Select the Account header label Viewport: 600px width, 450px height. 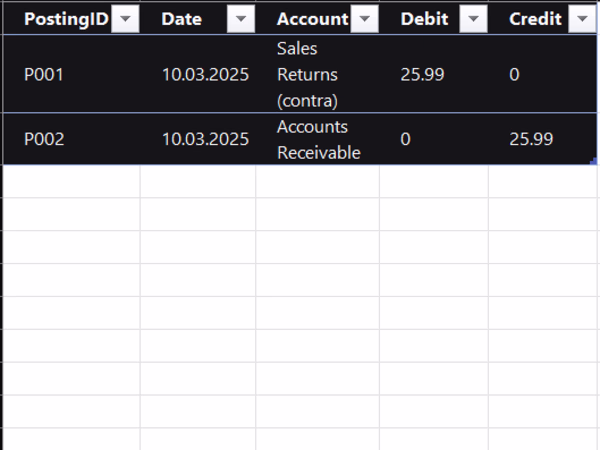[312, 19]
